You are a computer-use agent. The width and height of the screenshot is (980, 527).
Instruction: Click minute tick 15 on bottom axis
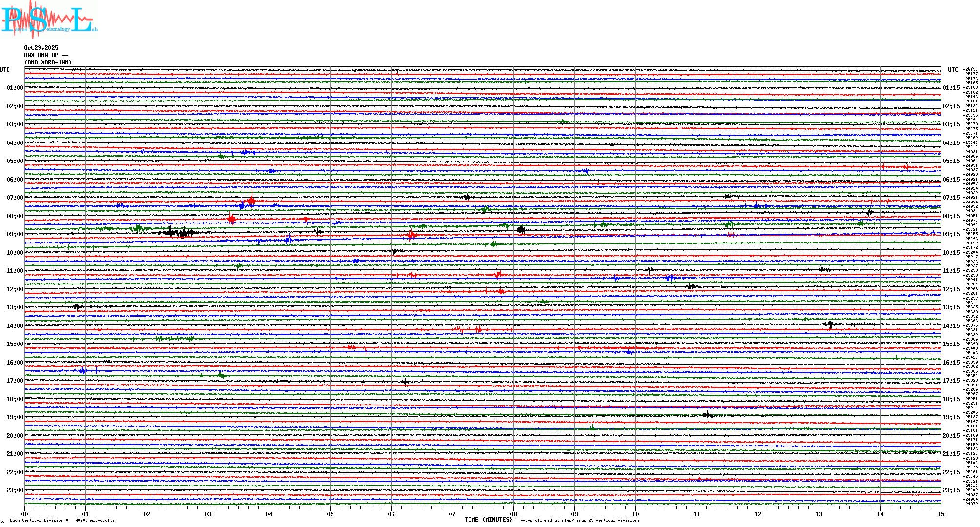pyautogui.click(x=941, y=514)
